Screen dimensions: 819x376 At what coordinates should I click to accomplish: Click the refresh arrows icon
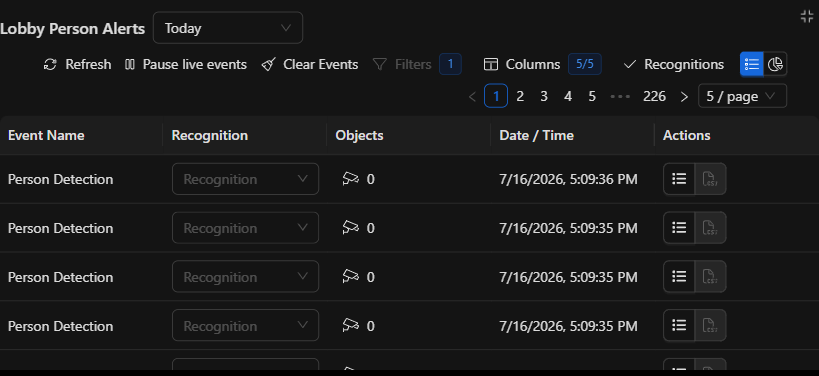pyautogui.click(x=50, y=65)
